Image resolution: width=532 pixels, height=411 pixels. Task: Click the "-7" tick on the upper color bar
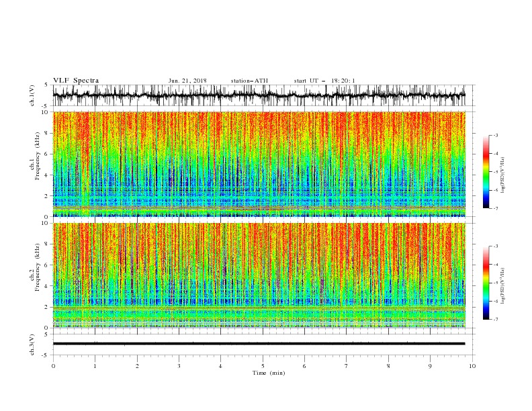pyautogui.click(x=495, y=208)
